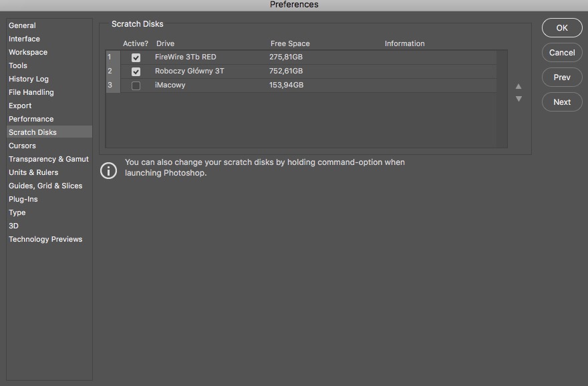Uncheck Roboczy Główny 3T active checkbox
The height and width of the screenshot is (386, 588).
click(x=136, y=71)
